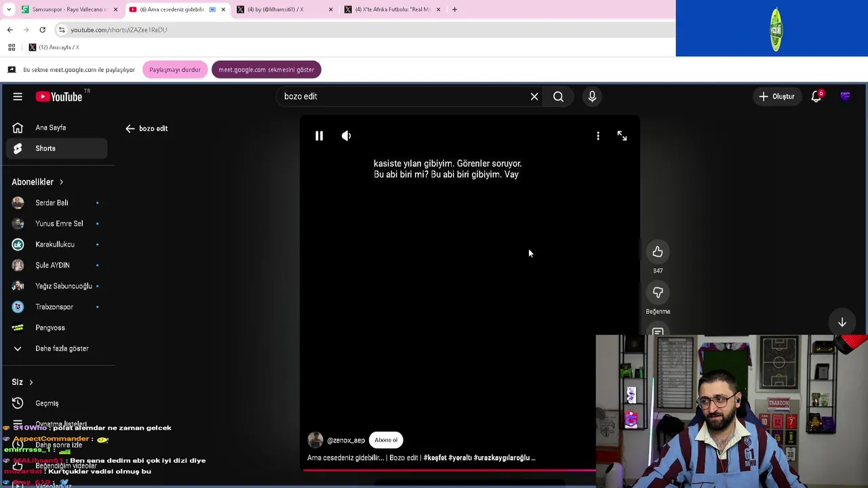868x488 pixels.
Task: Expand Daha fazla göster subscriptions
Action: (57, 348)
